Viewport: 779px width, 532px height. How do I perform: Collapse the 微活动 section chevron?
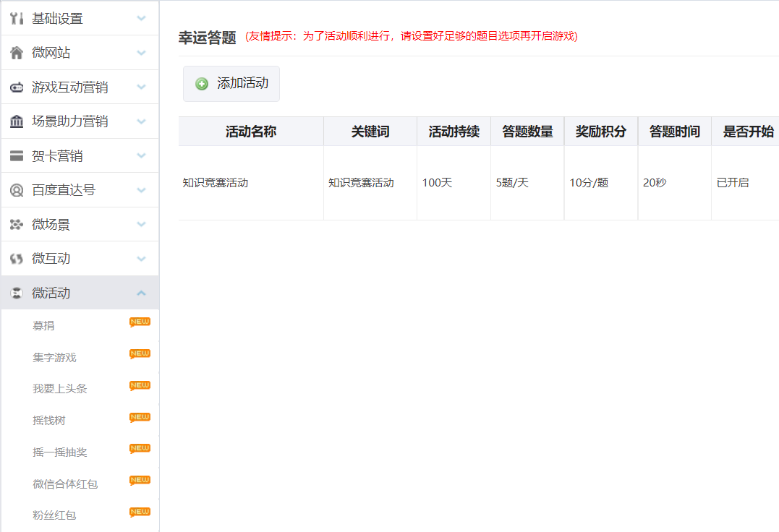pos(141,293)
